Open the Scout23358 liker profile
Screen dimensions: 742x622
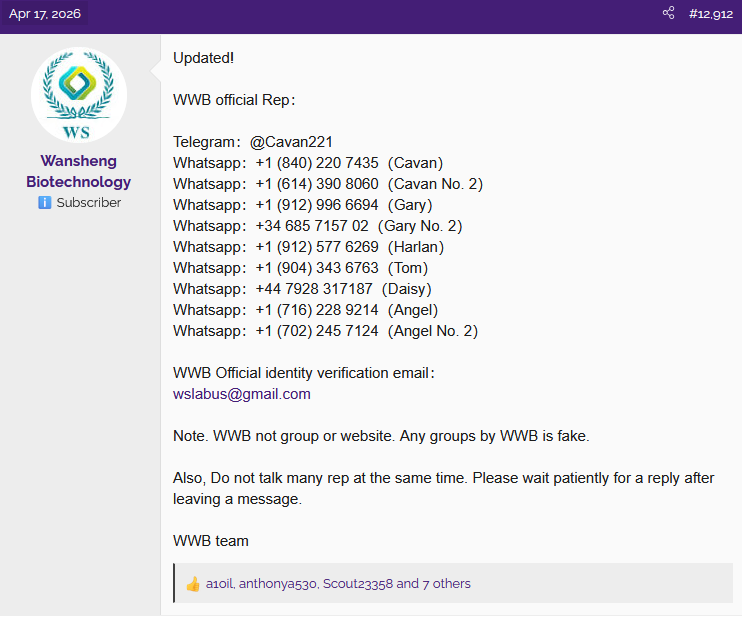pyautogui.click(x=358, y=584)
